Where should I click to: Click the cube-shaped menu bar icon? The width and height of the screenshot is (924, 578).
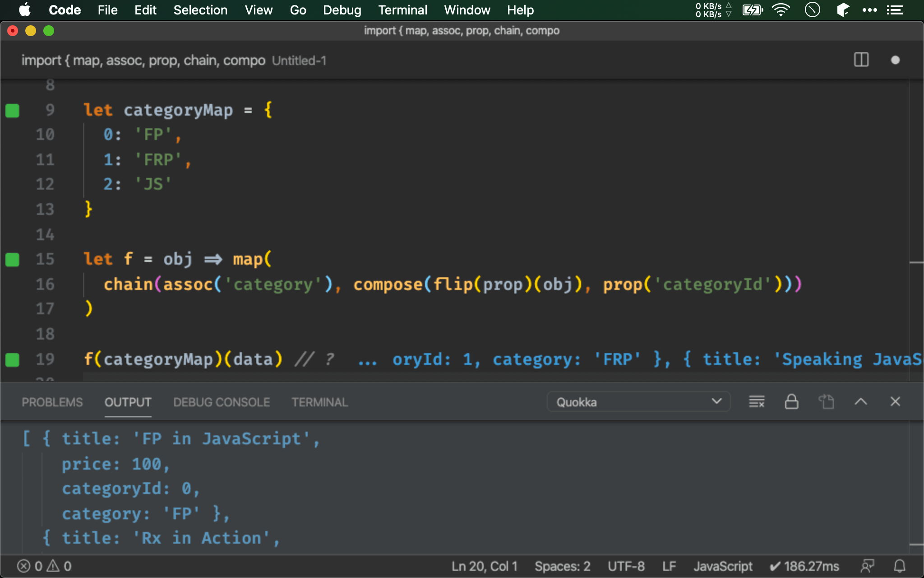coord(843,10)
